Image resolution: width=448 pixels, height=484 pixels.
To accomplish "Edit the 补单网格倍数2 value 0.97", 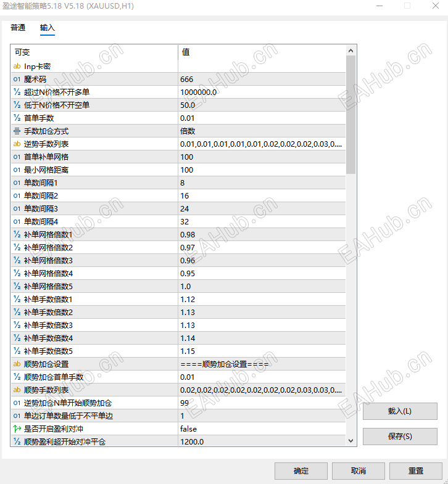I will coord(262,248).
